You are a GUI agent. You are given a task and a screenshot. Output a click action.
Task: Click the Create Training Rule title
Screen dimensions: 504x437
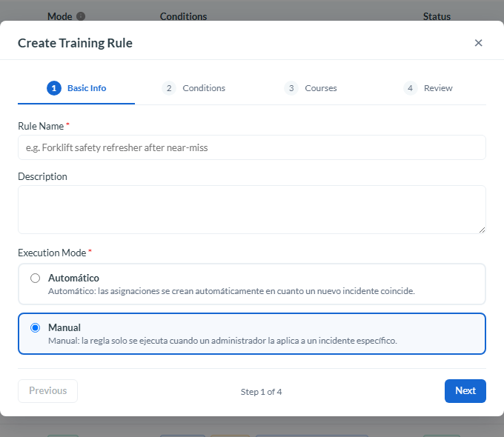tap(75, 43)
